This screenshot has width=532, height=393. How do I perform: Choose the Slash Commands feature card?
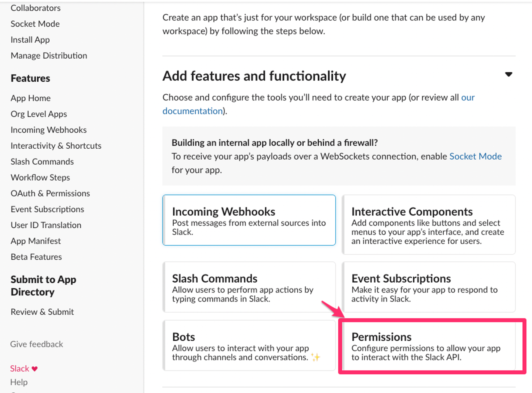(249, 287)
